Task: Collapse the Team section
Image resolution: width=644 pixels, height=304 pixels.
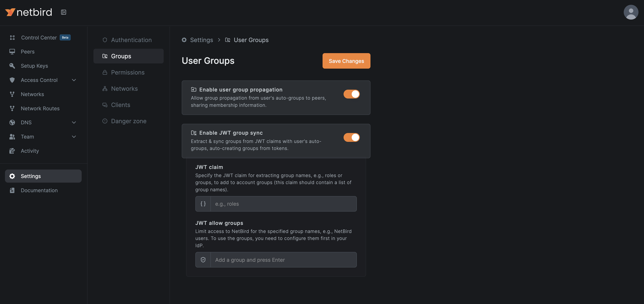Action: [x=74, y=137]
